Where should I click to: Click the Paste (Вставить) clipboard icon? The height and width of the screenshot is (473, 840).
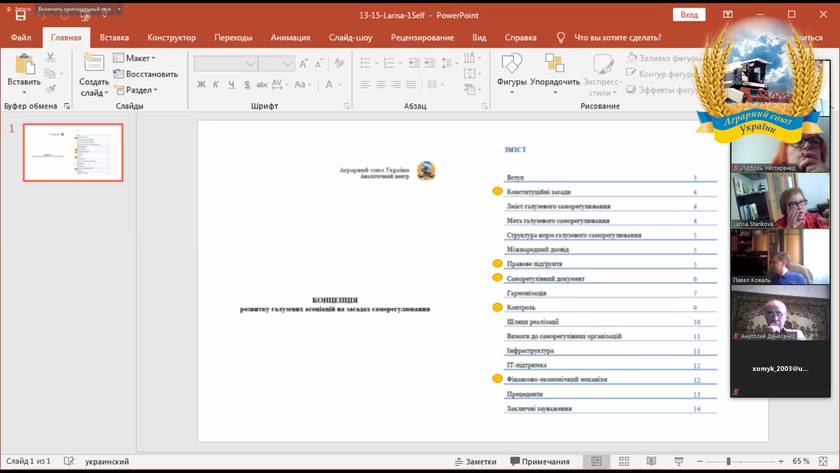[24, 64]
